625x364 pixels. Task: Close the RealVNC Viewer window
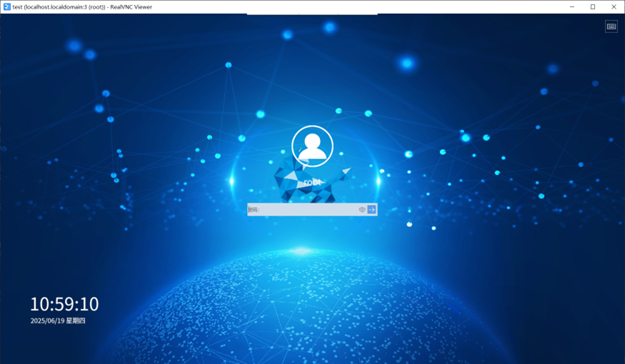pos(614,6)
